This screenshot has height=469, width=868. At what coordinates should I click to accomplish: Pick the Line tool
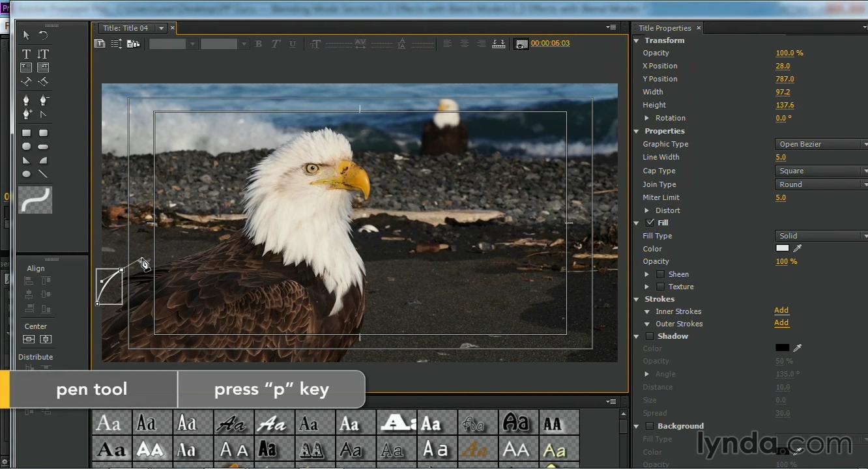(x=43, y=174)
